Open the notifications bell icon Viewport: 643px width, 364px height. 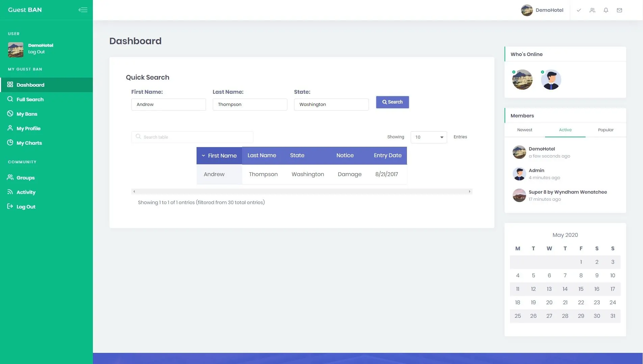[x=606, y=10]
